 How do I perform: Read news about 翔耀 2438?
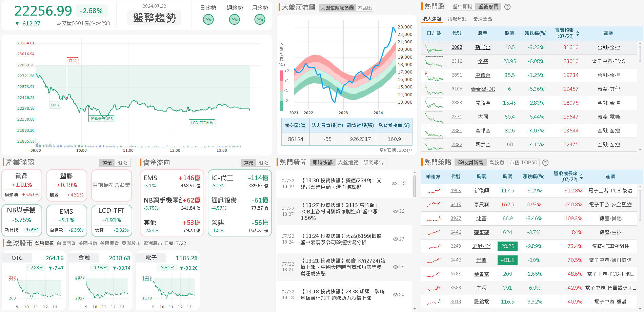pyautogui.click(x=344, y=295)
